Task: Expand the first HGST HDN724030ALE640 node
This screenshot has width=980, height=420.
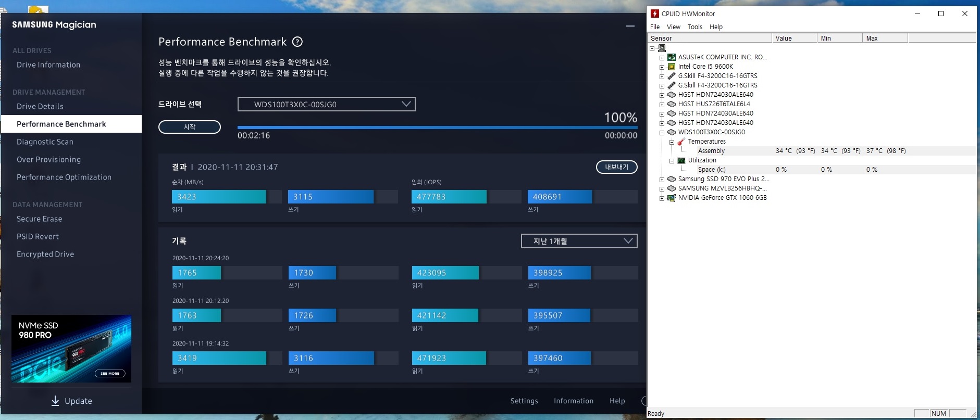Action: point(662,95)
